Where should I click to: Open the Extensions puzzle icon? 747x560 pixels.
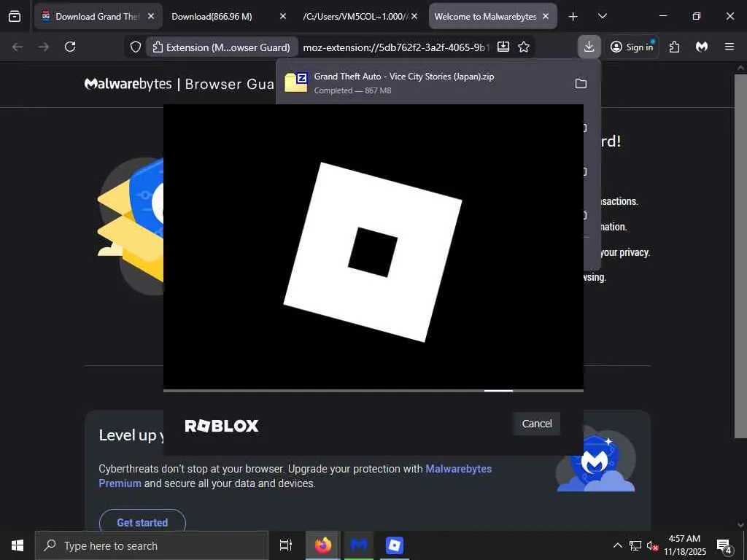(674, 47)
